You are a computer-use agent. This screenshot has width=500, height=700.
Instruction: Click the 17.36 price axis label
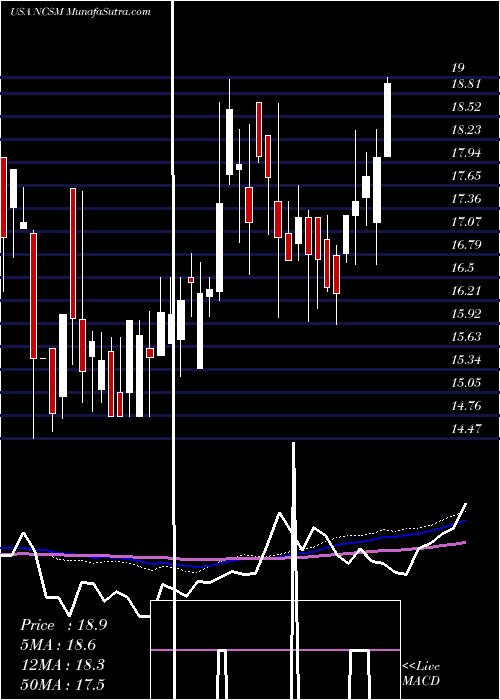tap(466, 198)
